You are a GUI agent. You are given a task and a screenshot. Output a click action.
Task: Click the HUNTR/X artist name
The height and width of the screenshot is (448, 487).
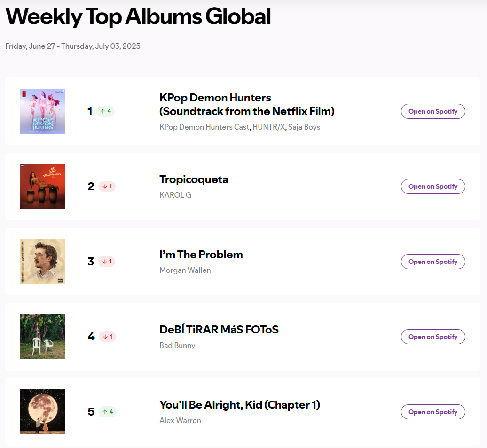tap(269, 127)
